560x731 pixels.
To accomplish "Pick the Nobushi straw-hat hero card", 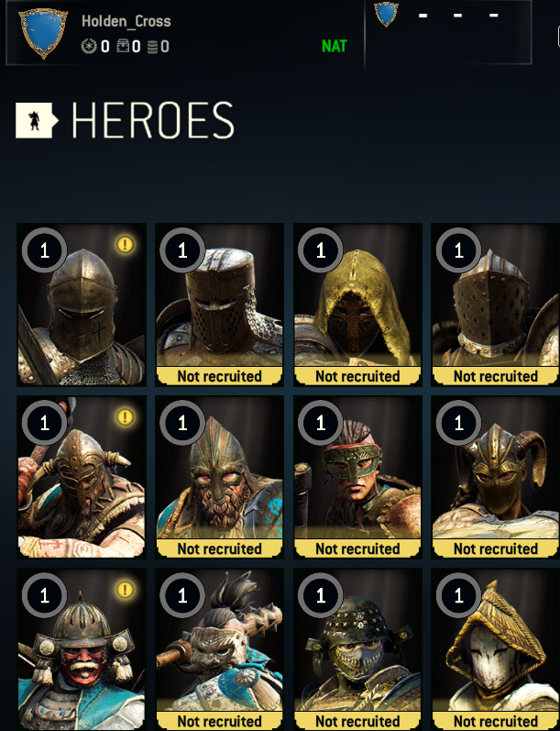I will (x=495, y=649).
